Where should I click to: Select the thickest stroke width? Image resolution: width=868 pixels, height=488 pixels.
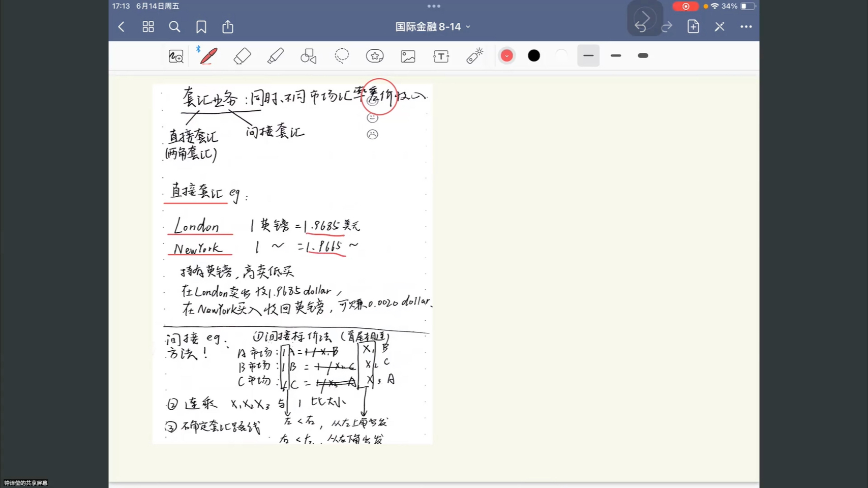(x=643, y=55)
